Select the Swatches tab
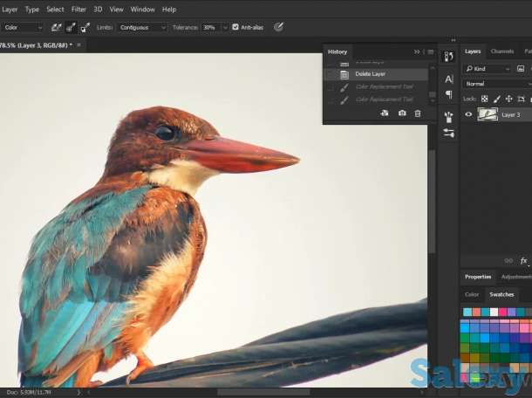Viewport: 532px width, 398px height. [x=501, y=294]
